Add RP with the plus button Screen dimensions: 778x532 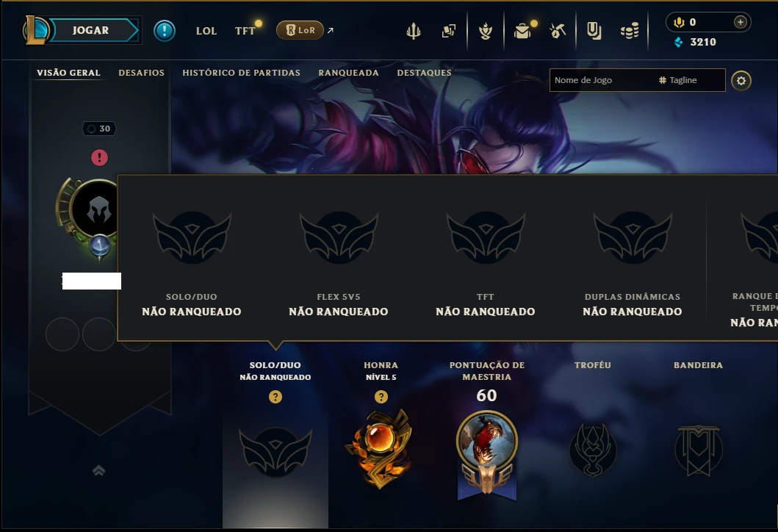tap(740, 22)
